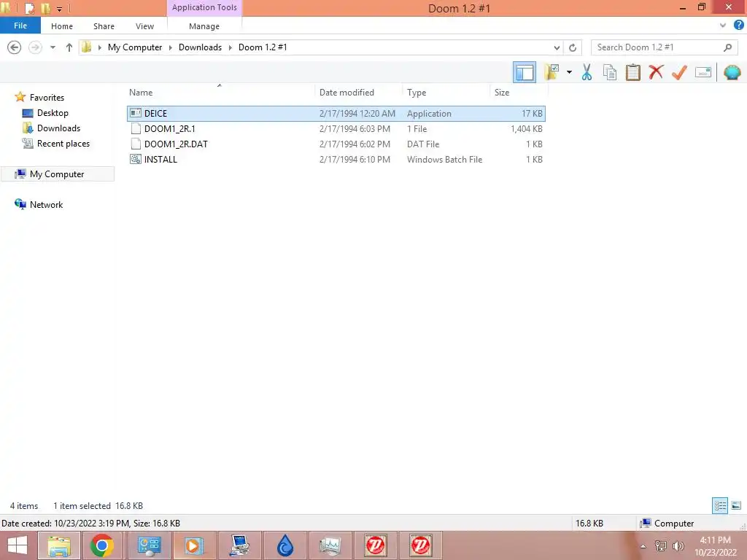Screen dimensions: 747x560
Task: Open quick access Properties icon in title bar
Action: point(29,8)
